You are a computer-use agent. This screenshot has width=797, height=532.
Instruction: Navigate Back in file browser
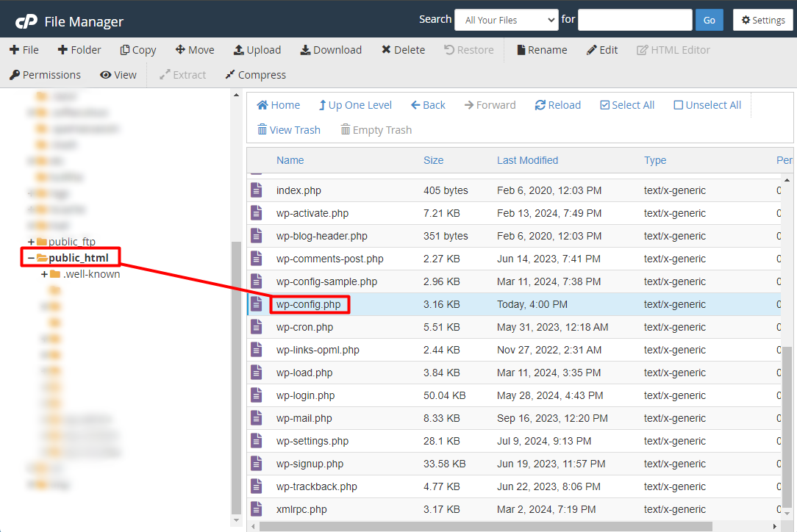428,105
